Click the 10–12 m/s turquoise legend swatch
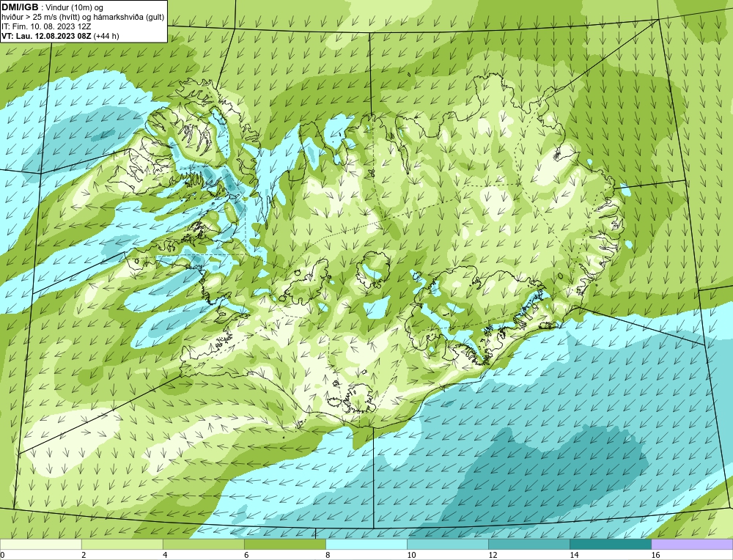The height and width of the screenshot is (560, 733). (447, 544)
